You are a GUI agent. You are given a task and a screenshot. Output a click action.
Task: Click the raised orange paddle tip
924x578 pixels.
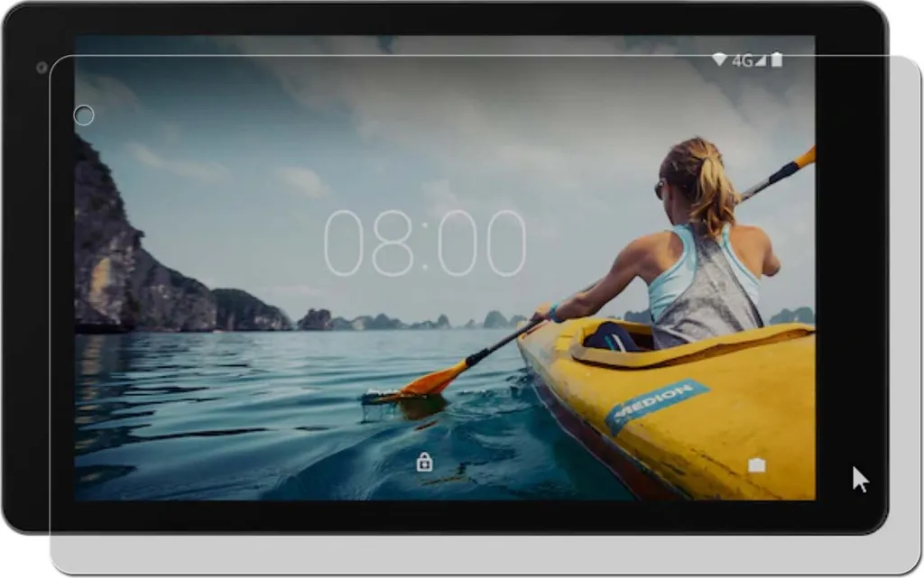(x=805, y=159)
